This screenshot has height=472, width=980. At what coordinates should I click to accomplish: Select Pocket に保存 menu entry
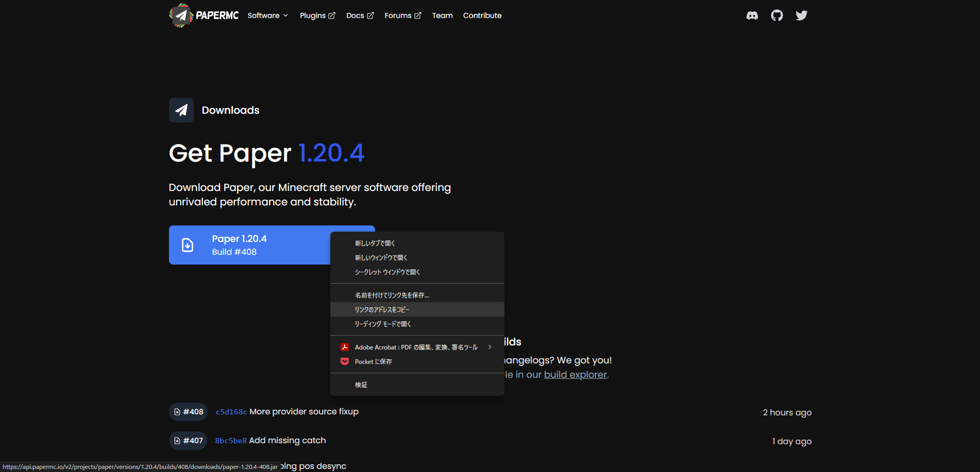417,361
